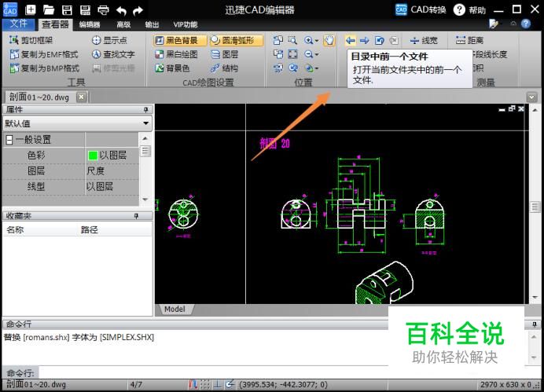
Task: Pin the 属性 properties panel
Action: pos(146,109)
